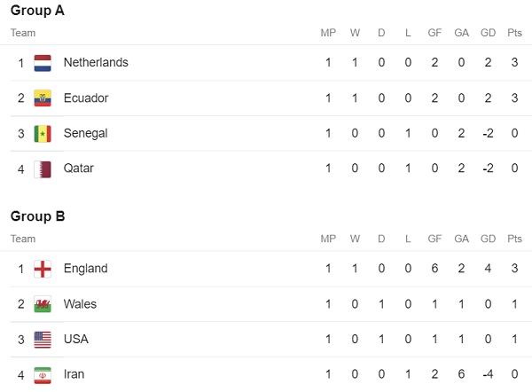Click the Netherlands flag icon
532x392 pixels.
point(43,63)
